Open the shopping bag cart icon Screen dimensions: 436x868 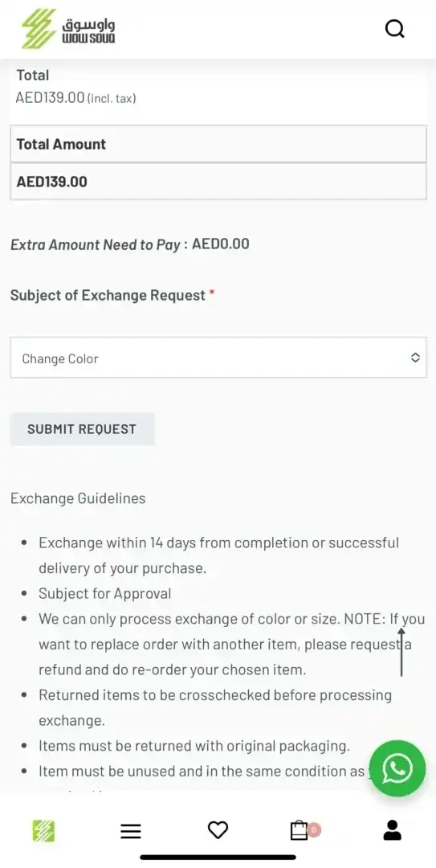pyautogui.click(x=299, y=829)
